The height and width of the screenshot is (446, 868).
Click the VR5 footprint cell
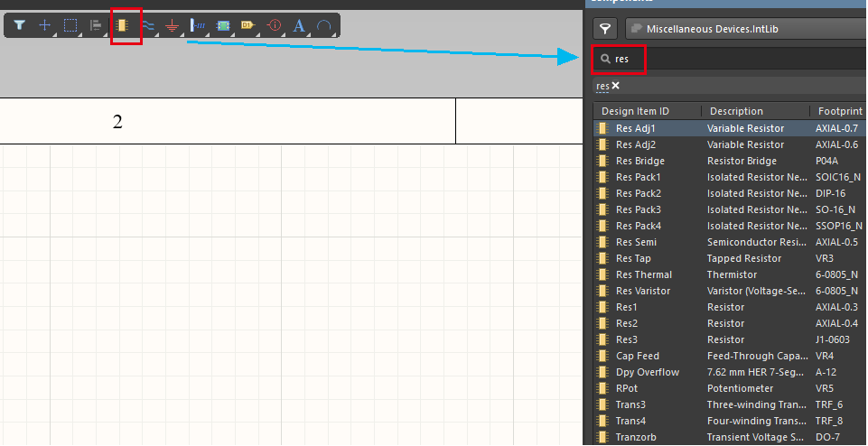[x=825, y=388]
